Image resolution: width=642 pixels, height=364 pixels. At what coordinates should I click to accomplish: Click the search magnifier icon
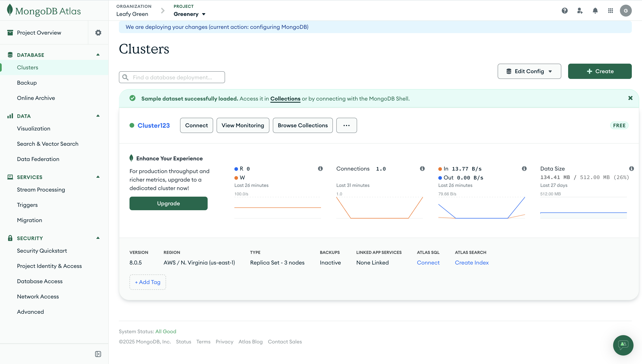pos(126,77)
